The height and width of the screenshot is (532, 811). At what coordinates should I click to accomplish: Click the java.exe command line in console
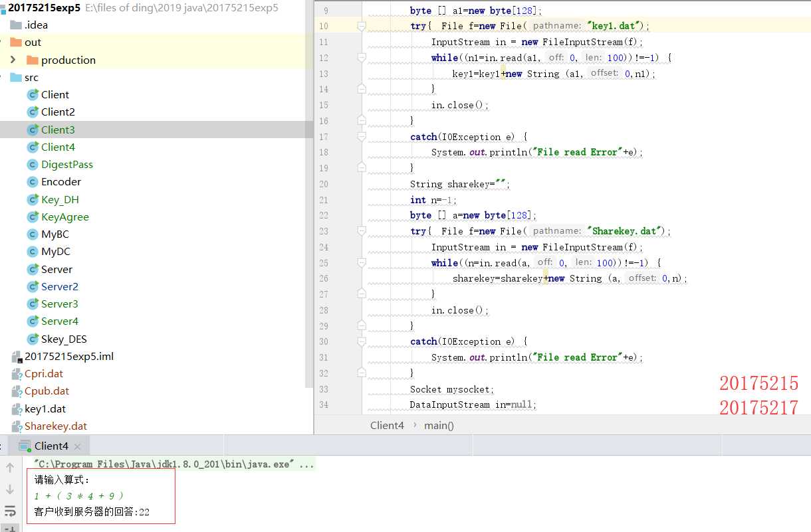(174, 464)
